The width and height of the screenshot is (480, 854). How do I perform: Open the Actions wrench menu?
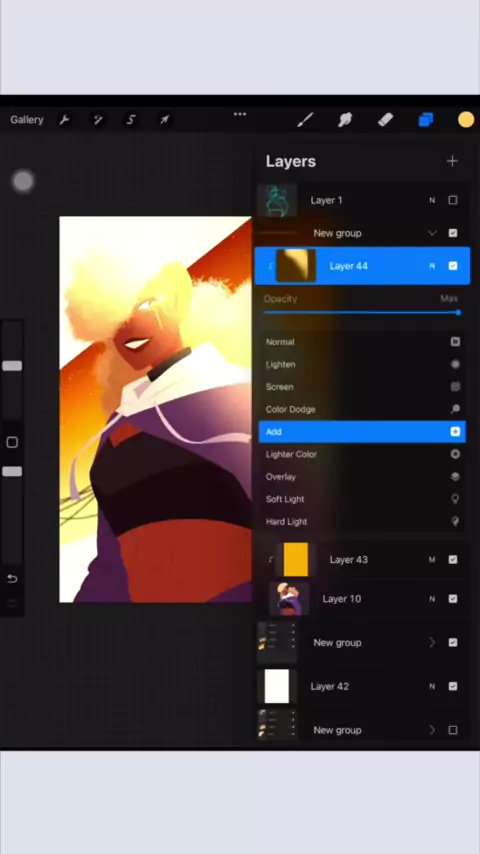coord(64,120)
